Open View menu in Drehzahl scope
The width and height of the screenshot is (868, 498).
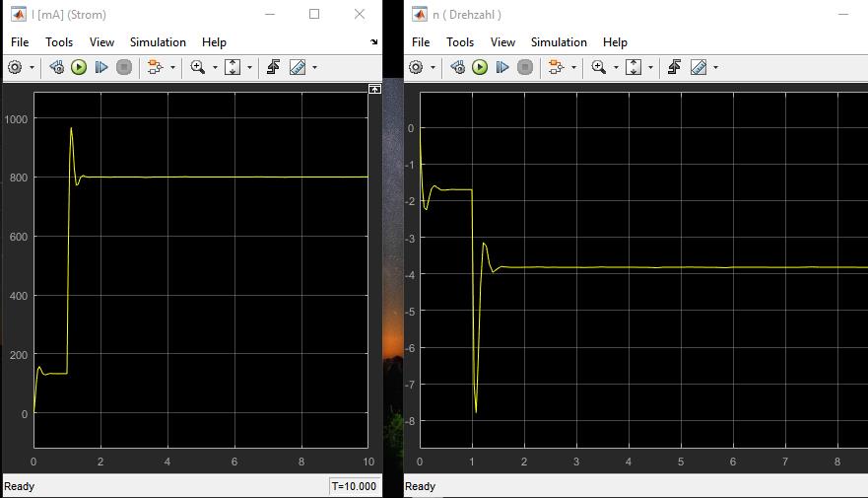pyautogui.click(x=502, y=42)
